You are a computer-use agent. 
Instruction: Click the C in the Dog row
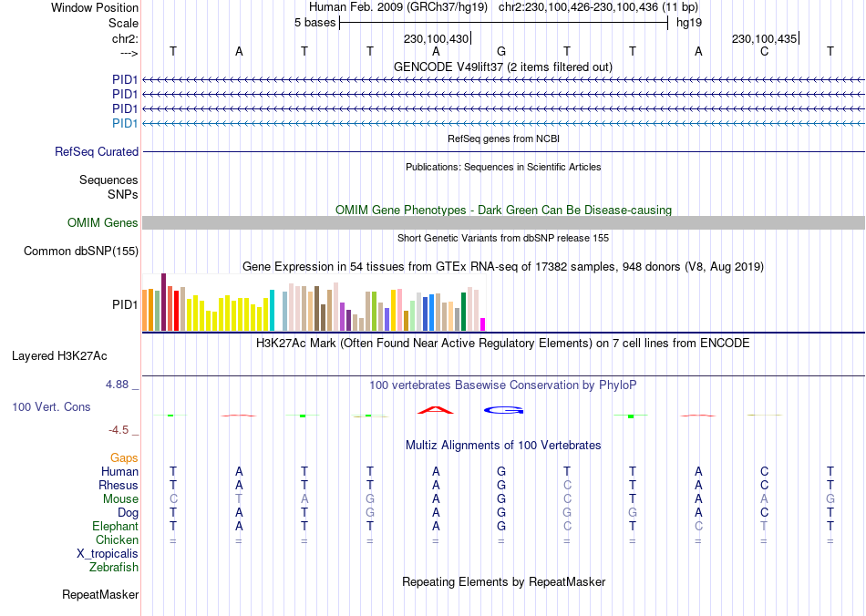(765, 513)
